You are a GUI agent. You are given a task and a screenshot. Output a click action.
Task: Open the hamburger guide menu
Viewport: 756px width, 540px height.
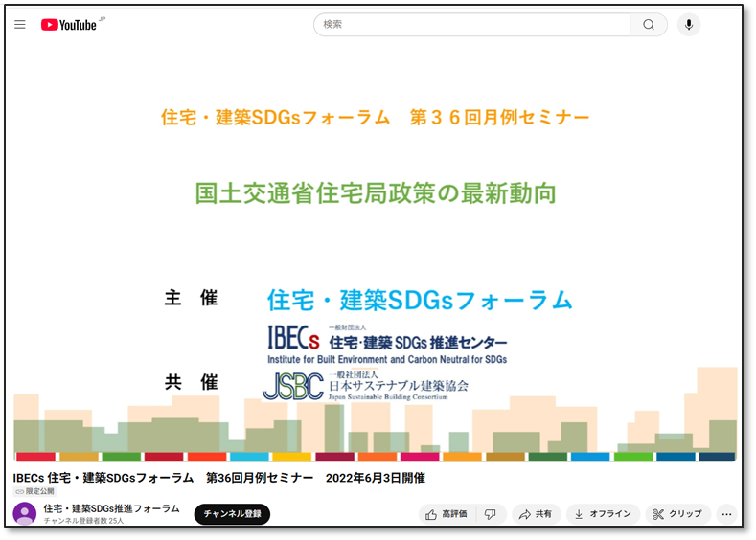click(20, 25)
